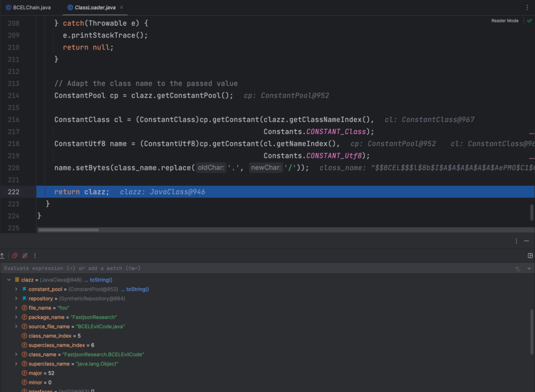Image resolution: width=535 pixels, height=392 pixels.
Task: Click the field icon beside superclass_name
Action: 24,364
